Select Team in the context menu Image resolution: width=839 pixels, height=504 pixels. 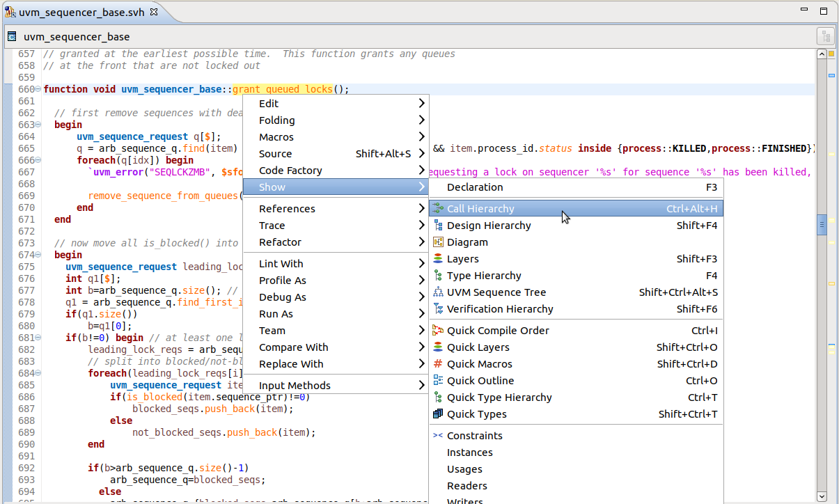[x=272, y=331]
